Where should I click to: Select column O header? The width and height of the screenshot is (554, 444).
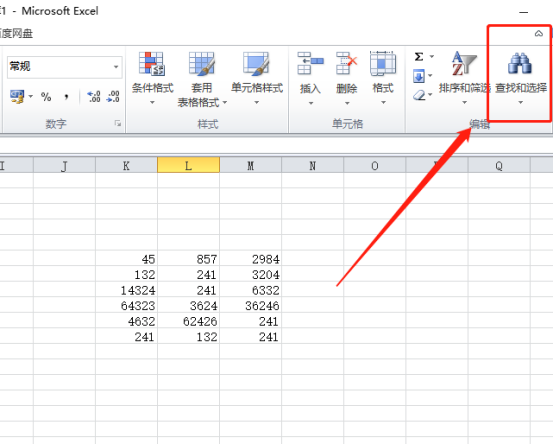[x=375, y=165]
